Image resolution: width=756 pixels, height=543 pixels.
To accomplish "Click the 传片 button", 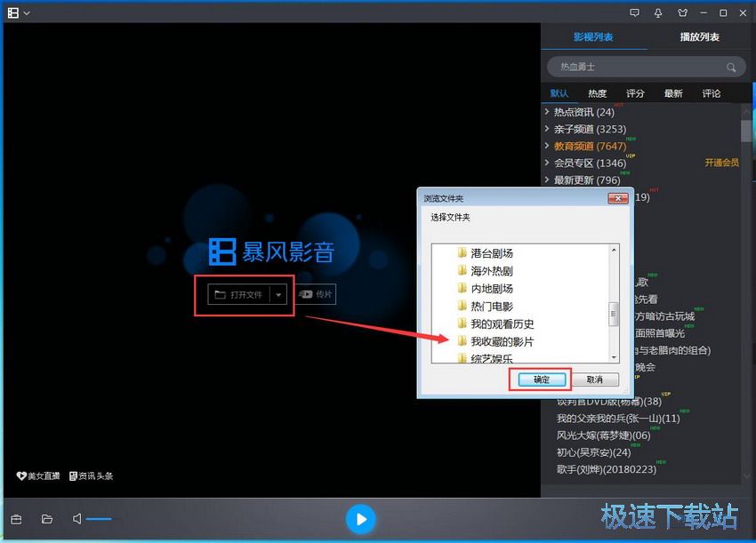I will pos(316,294).
